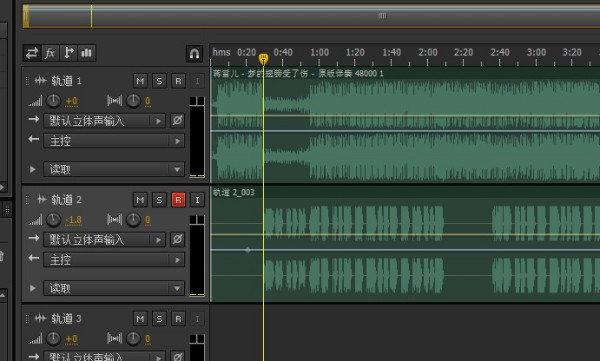
Task: Open 轨道 2 input 默认立体声输入 dropdown
Action: click(x=104, y=240)
